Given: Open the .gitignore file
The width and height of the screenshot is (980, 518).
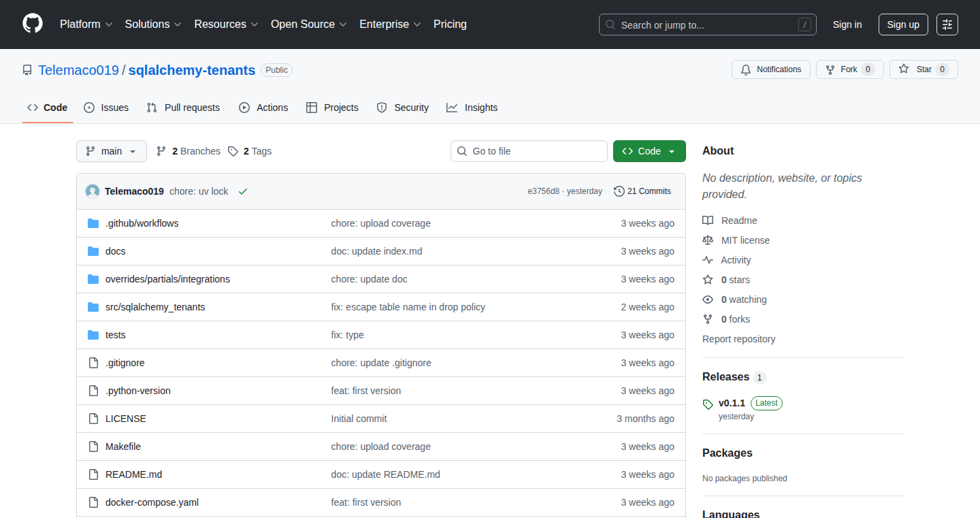Looking at the screenshot, I should (125, 363).
